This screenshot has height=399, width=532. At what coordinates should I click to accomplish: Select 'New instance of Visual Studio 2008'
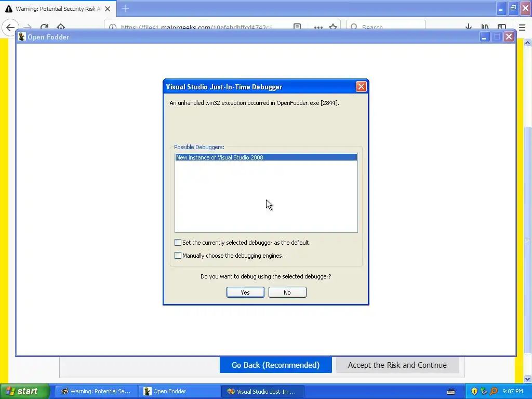pyautogui.click(x=266, y=157)
